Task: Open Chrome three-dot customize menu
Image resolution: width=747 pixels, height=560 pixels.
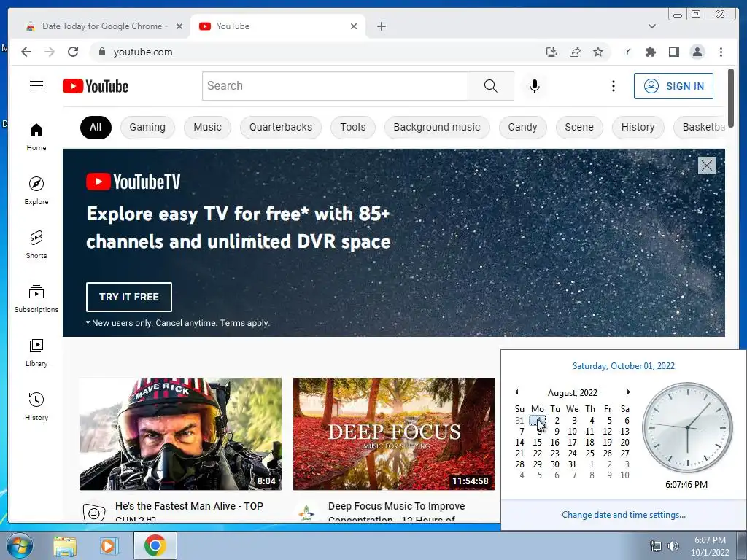Action: (x=721, y=52)
